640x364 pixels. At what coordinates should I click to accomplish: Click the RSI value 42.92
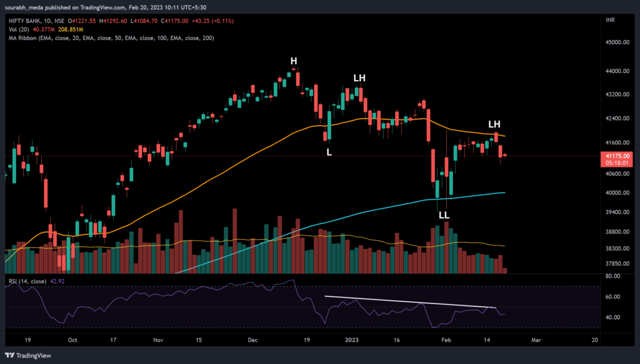(57, 281)
